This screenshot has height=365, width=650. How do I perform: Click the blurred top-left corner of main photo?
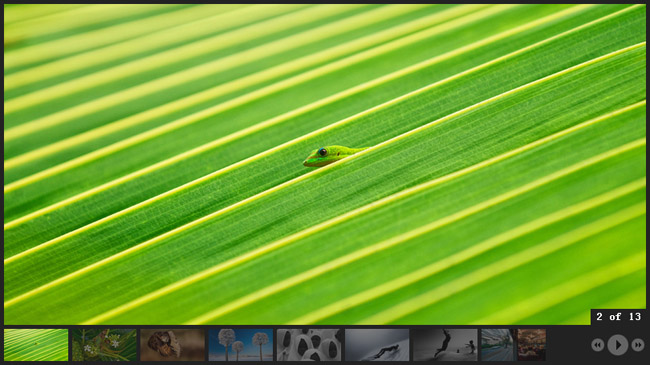[25, 21]
